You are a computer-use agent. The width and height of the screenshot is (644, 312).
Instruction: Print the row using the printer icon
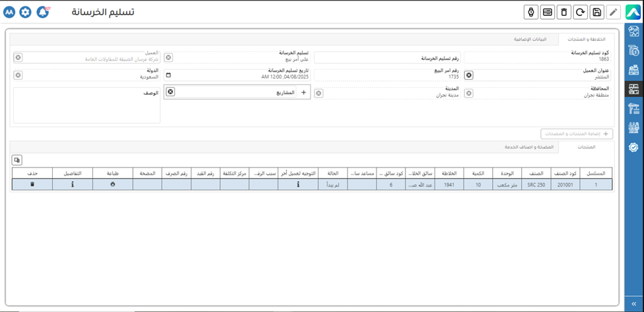coord(112,185)
